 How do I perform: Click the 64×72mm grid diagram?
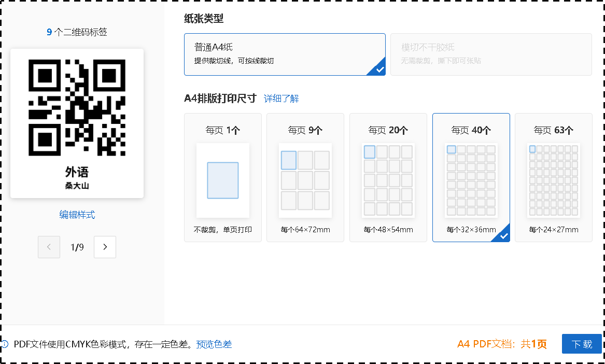pyautogui.click(x=305, y=180)
